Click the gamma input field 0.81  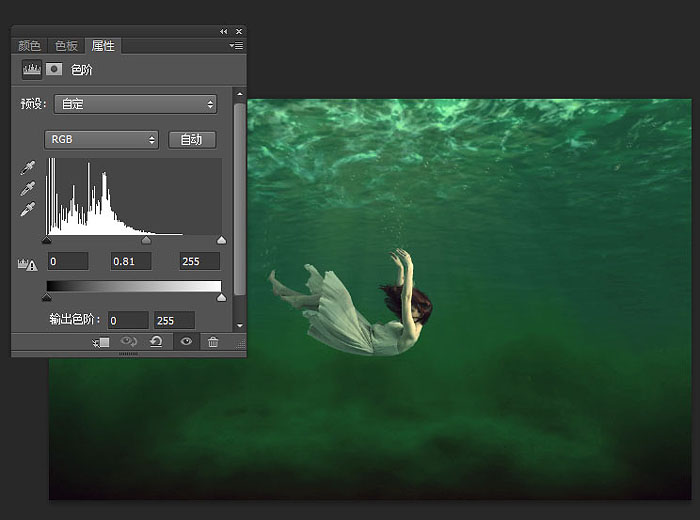click(131, 261)
